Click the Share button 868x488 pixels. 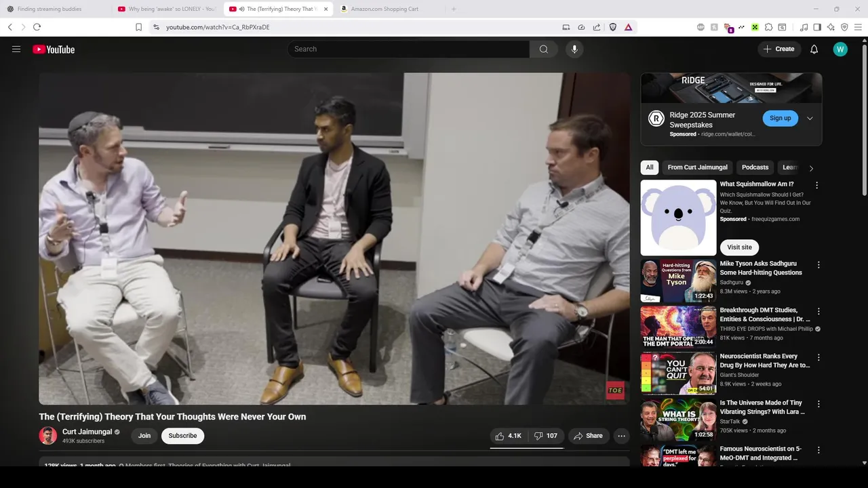tap(589, 436)
